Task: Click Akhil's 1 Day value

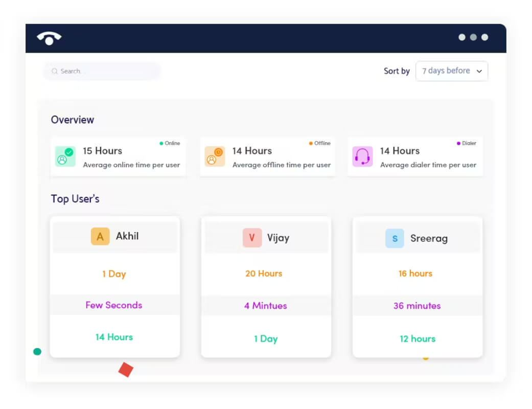Action: point(114,274)
